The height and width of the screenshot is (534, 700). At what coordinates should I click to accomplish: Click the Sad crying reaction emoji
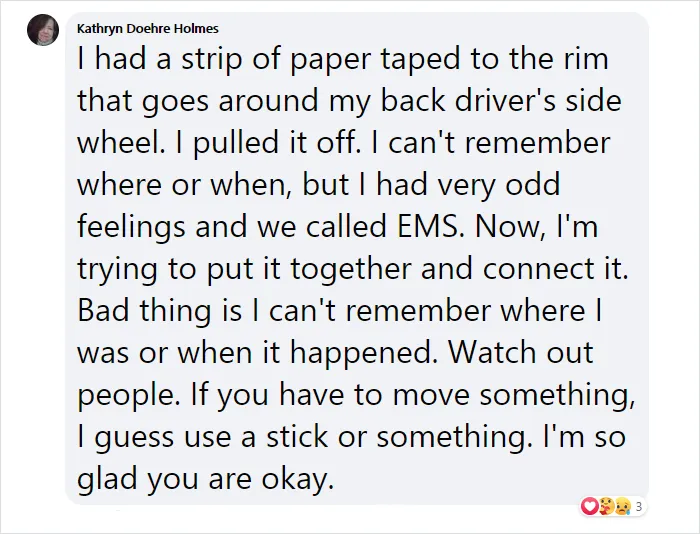pyautogui.click(x=622, y=506)
